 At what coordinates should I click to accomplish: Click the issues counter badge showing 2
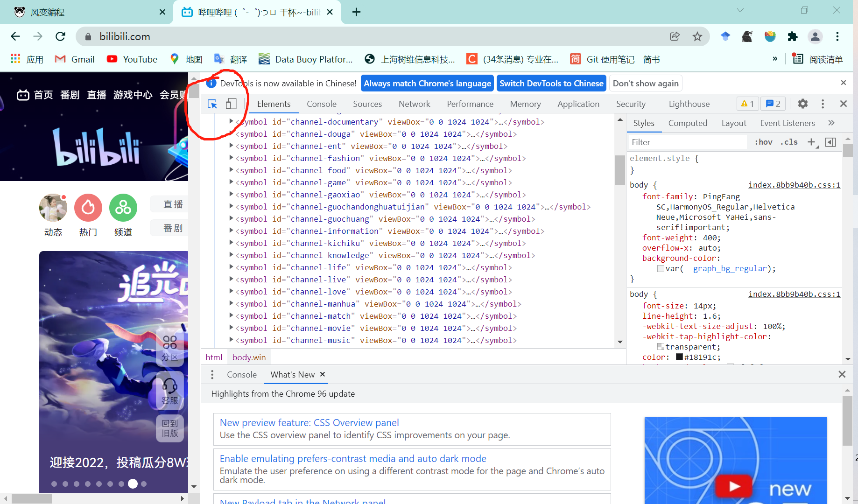click(x=774, y=104)
